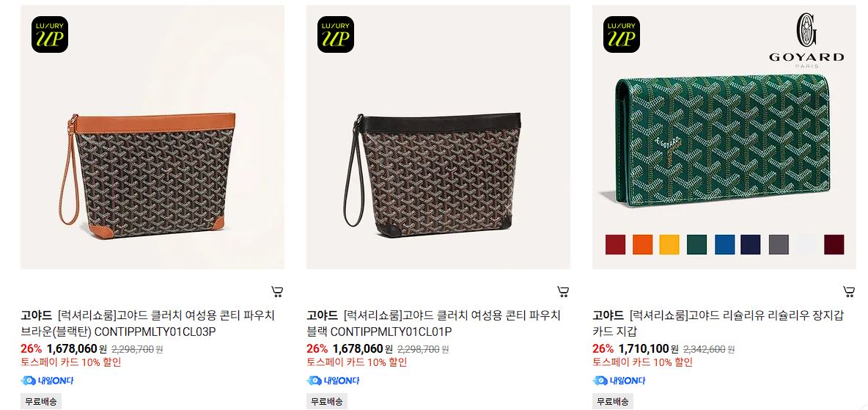Click 내일ON다 icon under brown pouch

coord(47,381)
